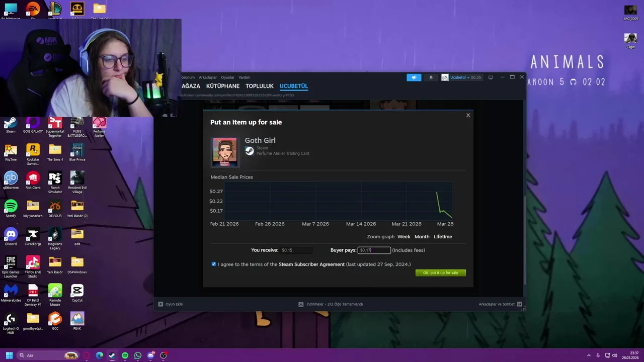Image resolution: width=644 pixels, height=362 pixels.
Task: Open Logitech G HUB shortcut
Action: pyautogui.click(x=11, y=324)
